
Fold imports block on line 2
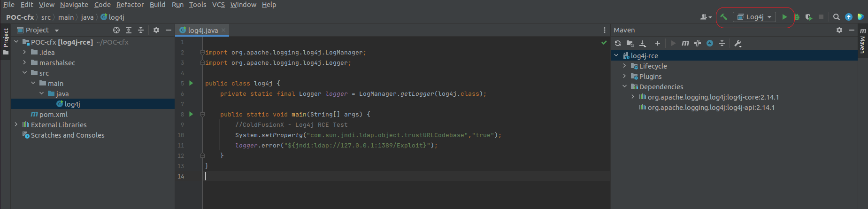pos(202,52)
